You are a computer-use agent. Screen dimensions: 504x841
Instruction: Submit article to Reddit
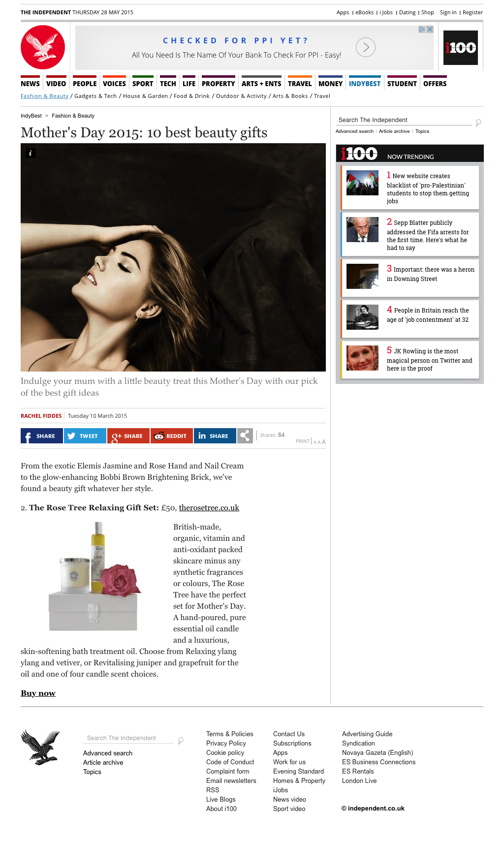point(172,436)
